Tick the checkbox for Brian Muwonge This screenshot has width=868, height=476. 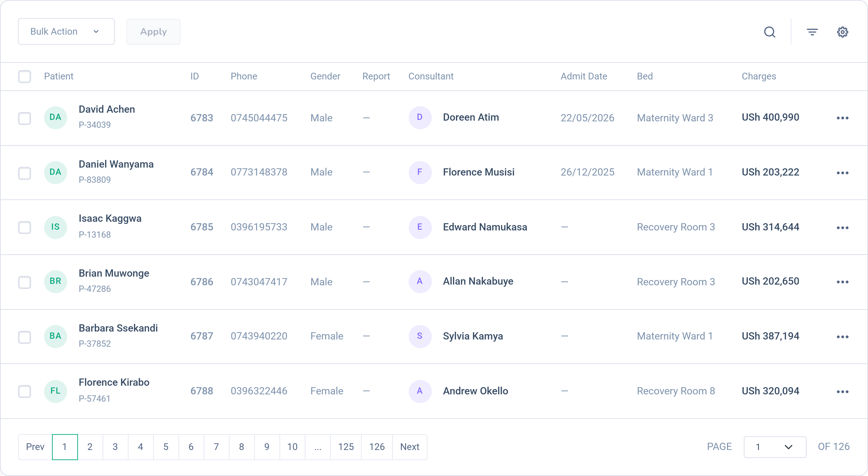coord(25,282)
